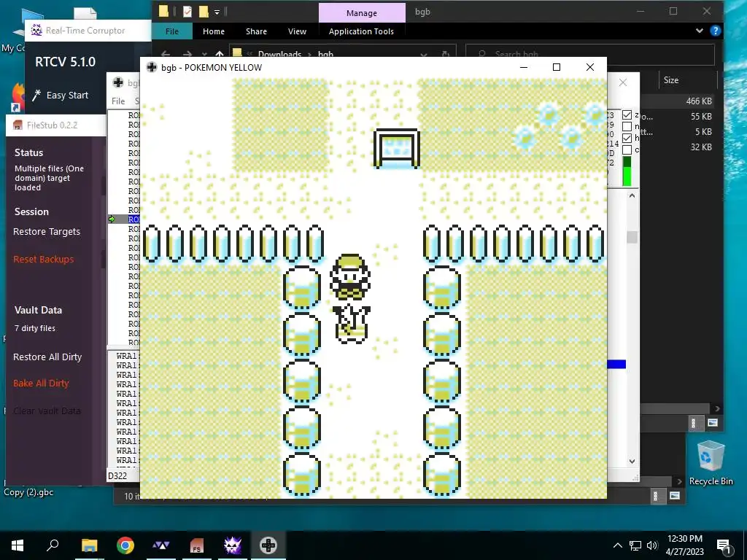747x560 pixels.
Task: Click the bgb debugger window title icon
Action: click(x=118, y=82)
